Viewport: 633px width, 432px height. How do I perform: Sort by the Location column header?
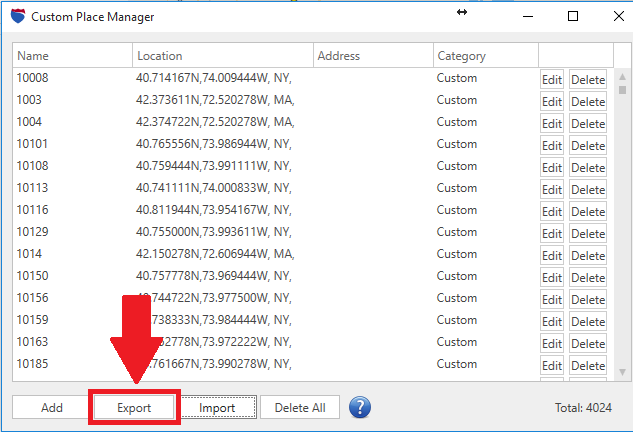click(222, 56)
